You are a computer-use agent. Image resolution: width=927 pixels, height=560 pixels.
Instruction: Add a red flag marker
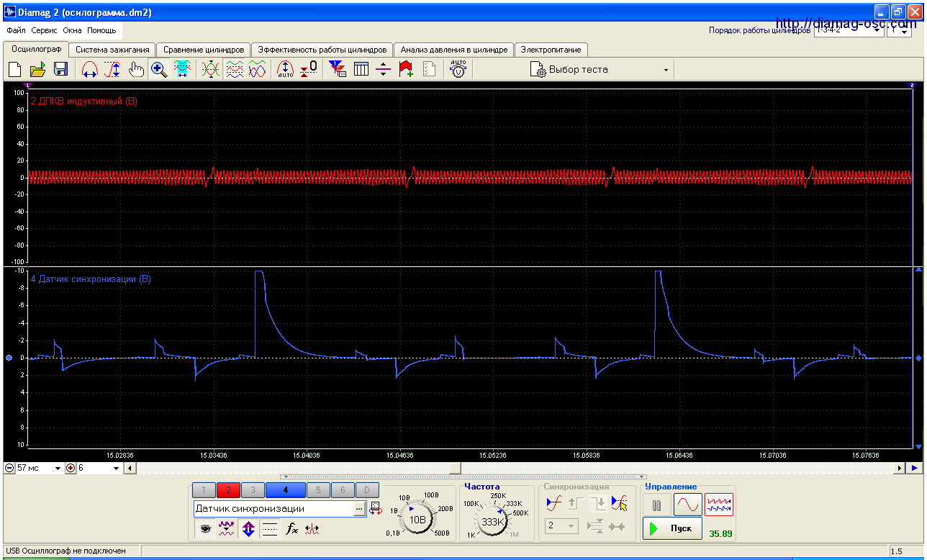406,70
